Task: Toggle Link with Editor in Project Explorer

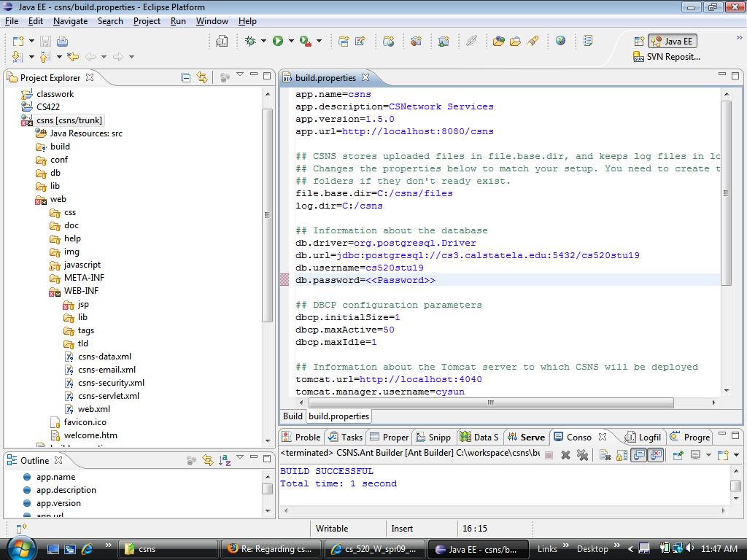Action: tap(202, 77)
